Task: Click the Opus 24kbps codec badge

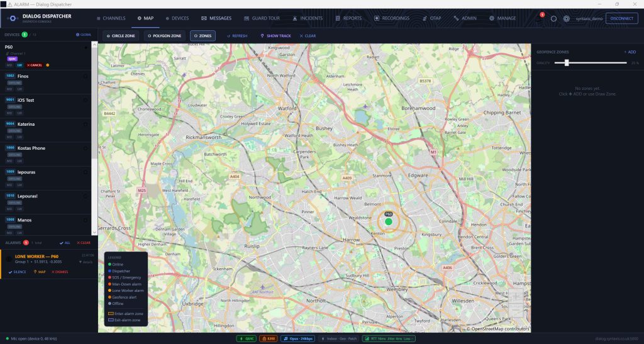Action: click(x=298, y=339)
